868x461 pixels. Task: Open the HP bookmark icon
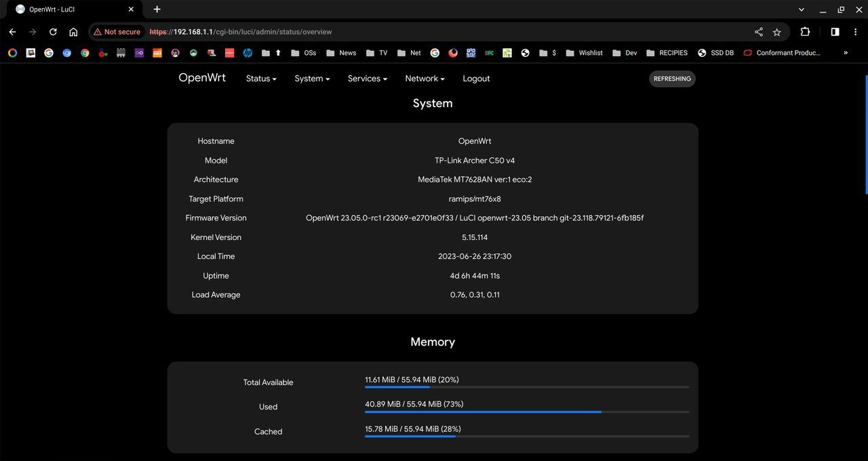[248, 53]
